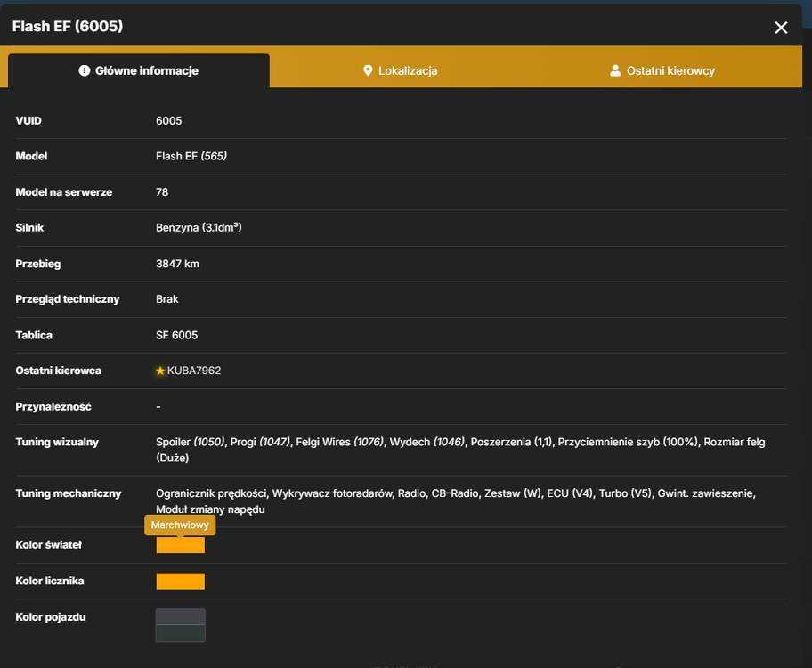Click the Kolor świateł label

pyautogui.click(x=48, y=545)
